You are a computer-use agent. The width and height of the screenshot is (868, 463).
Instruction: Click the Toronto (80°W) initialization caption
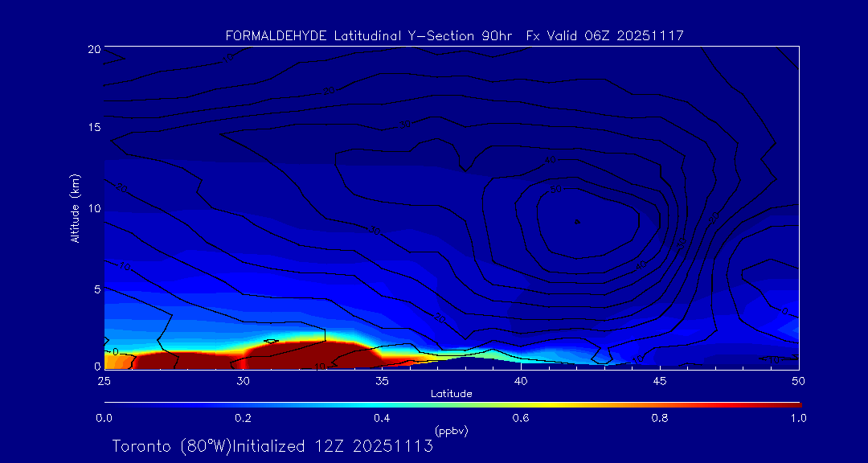(272, 446)
